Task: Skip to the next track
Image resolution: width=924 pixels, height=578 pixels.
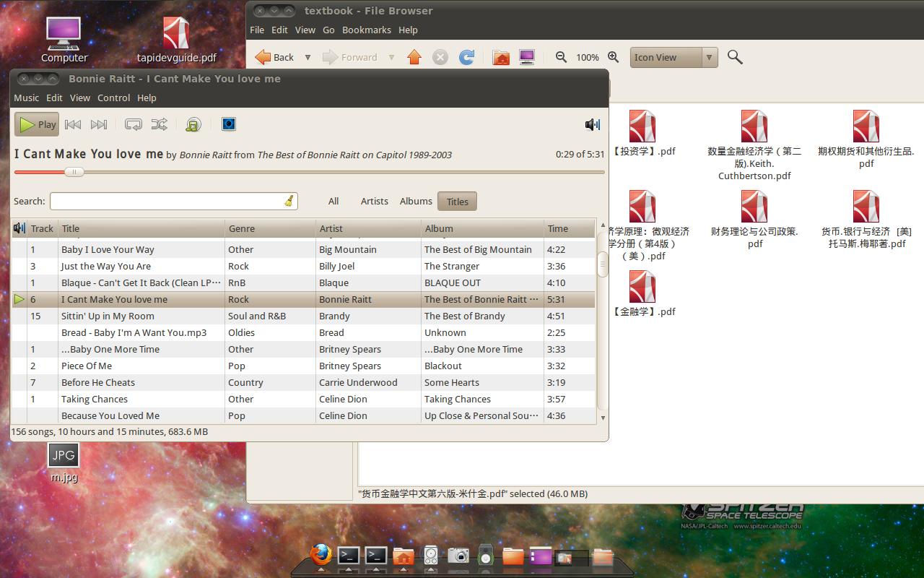Action: coord(99,124)
